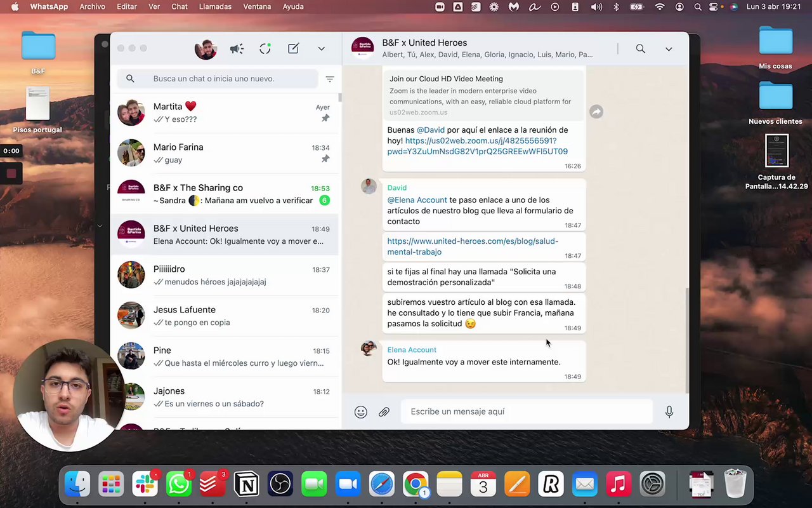Open the Zoom meeting link us02web.zoom.us/j/4825556591
Screen dimensions: 812x508
point(478,146)
